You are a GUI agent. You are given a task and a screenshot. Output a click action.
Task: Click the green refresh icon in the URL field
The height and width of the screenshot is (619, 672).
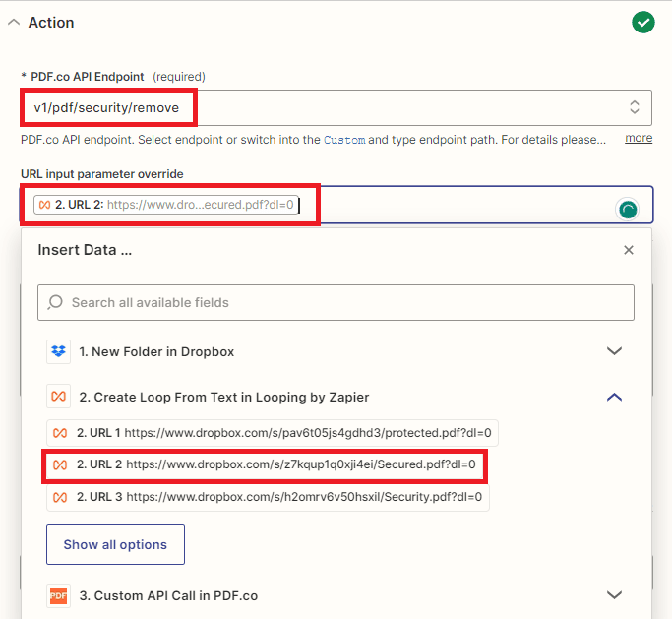[628, 210]
